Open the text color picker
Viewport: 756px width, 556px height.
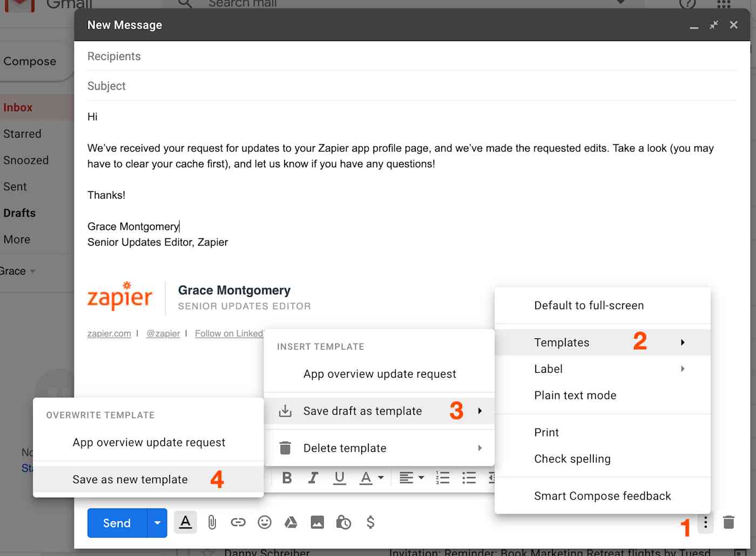tap(371, 478)
